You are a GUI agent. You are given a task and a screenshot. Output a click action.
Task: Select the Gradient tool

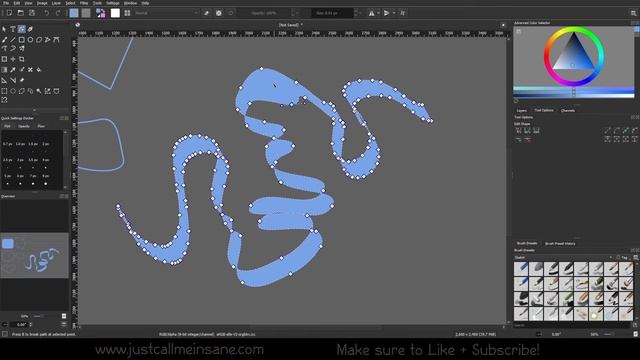4,70
